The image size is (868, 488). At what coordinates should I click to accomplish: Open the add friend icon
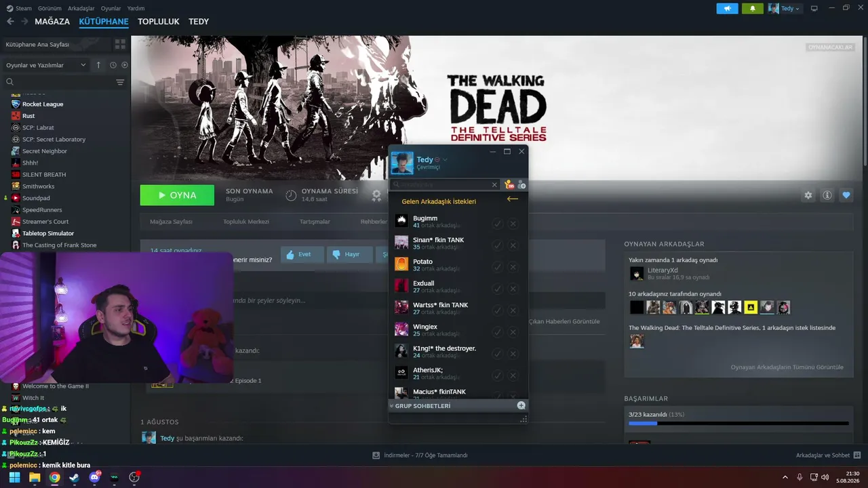click(x=521, y=184)
